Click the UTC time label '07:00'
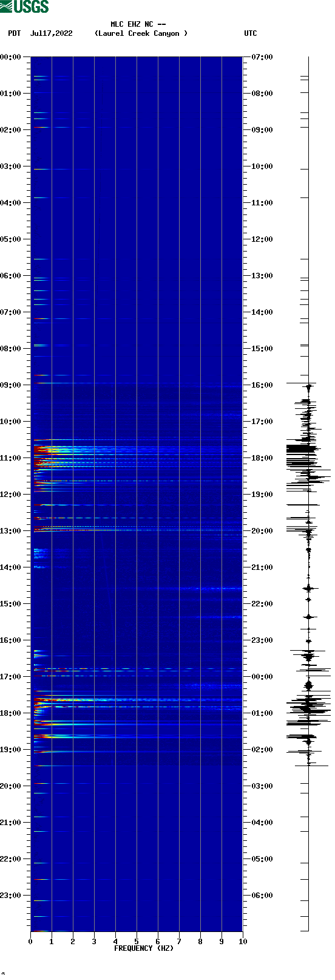Screen dimensions: 335x980 [262, 57]
